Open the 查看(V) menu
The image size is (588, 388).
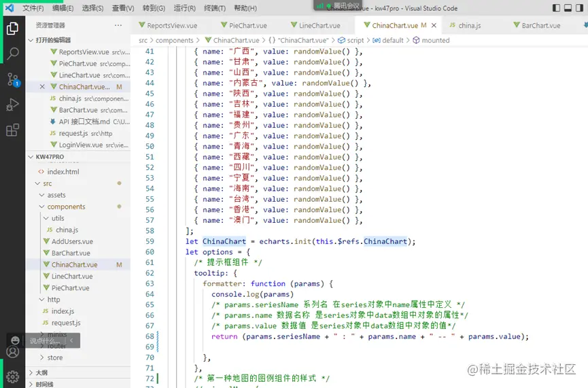point(123,8)
